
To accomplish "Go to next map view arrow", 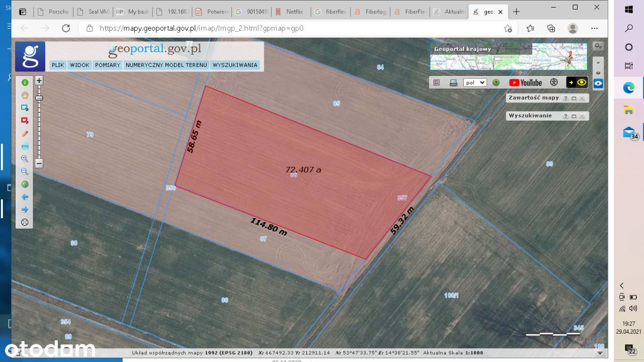I will point(25,210).
